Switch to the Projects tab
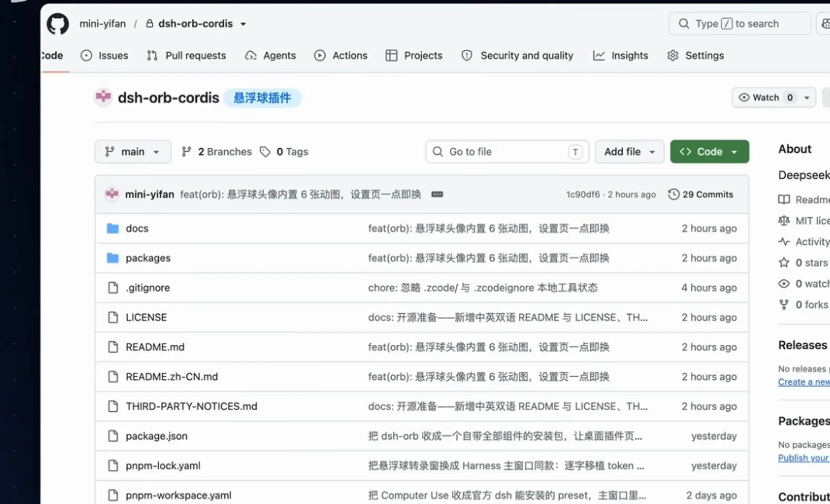Viewport: 830px width, 504px height. pyautogui.click(x=414, y=55)
